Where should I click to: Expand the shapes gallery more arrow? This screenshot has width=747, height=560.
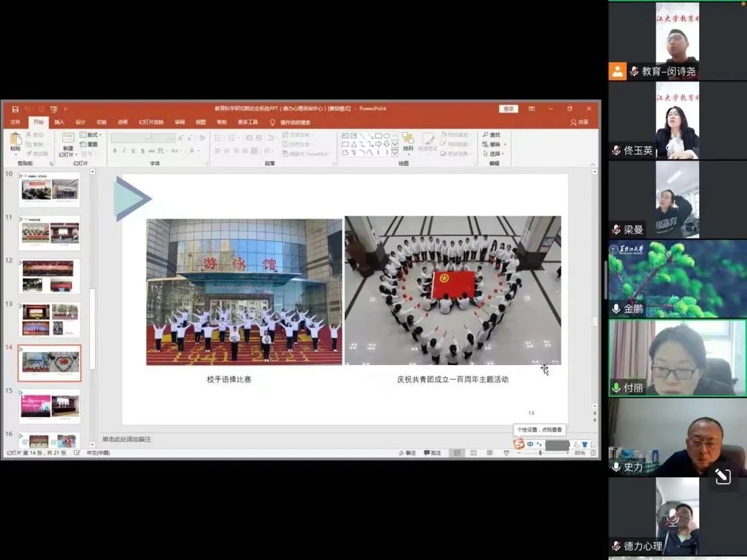click(395, 153)
